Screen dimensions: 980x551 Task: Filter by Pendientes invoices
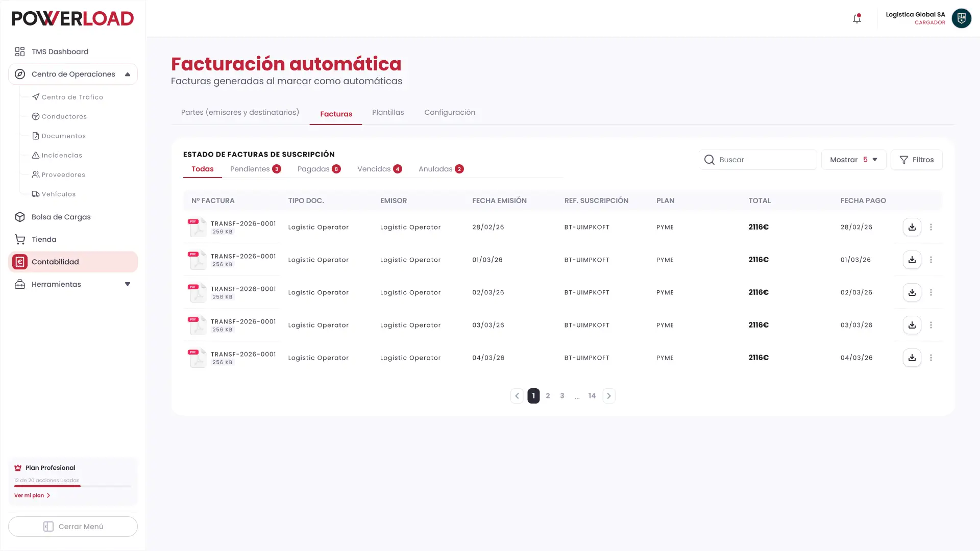click(256, 169)
